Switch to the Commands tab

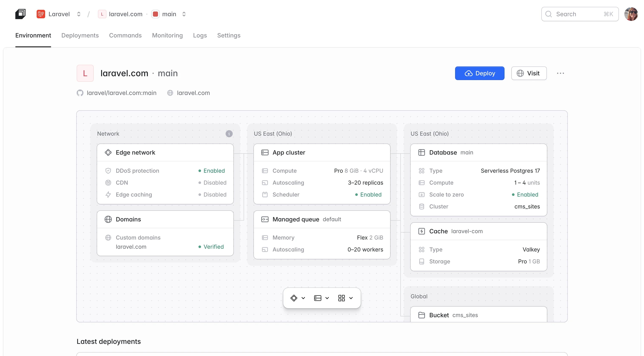(125, 35)
